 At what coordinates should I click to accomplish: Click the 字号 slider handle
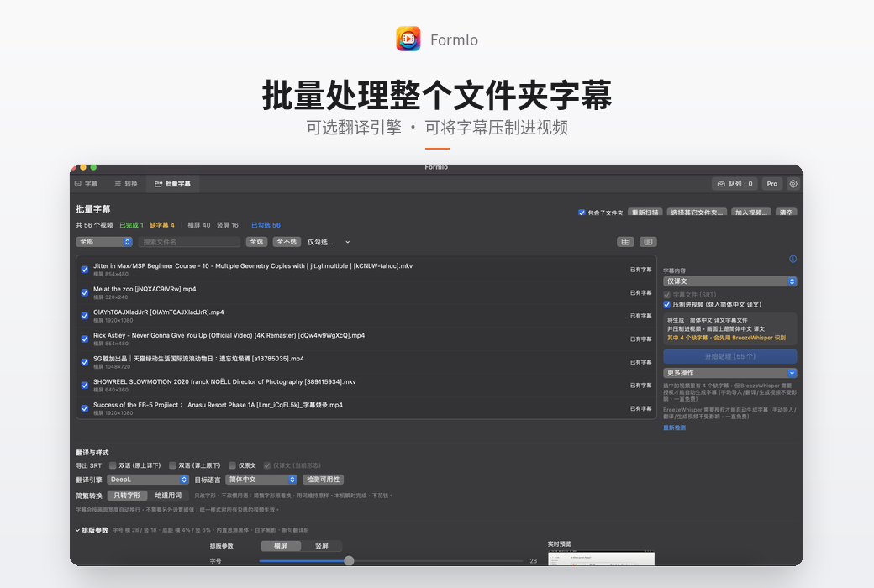[349, 560]
